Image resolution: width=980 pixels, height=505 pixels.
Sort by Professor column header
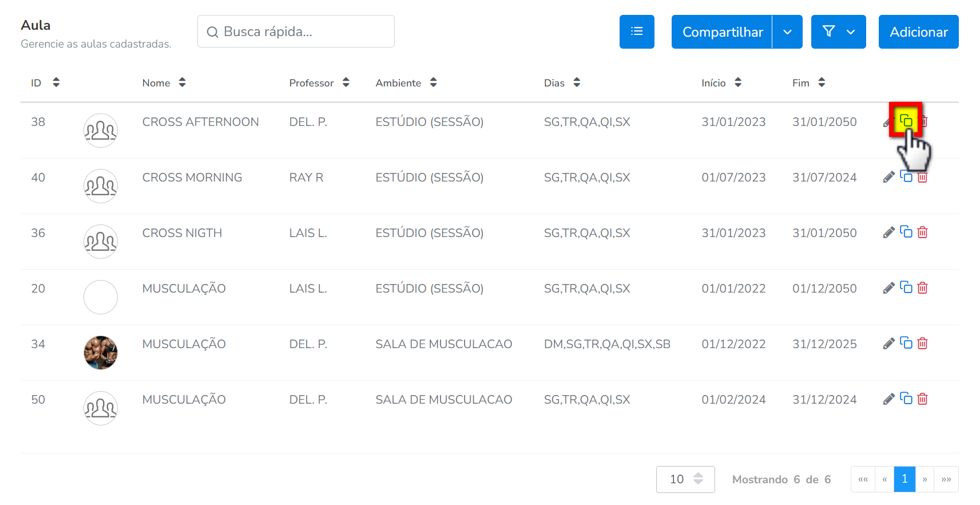[346, 83]
